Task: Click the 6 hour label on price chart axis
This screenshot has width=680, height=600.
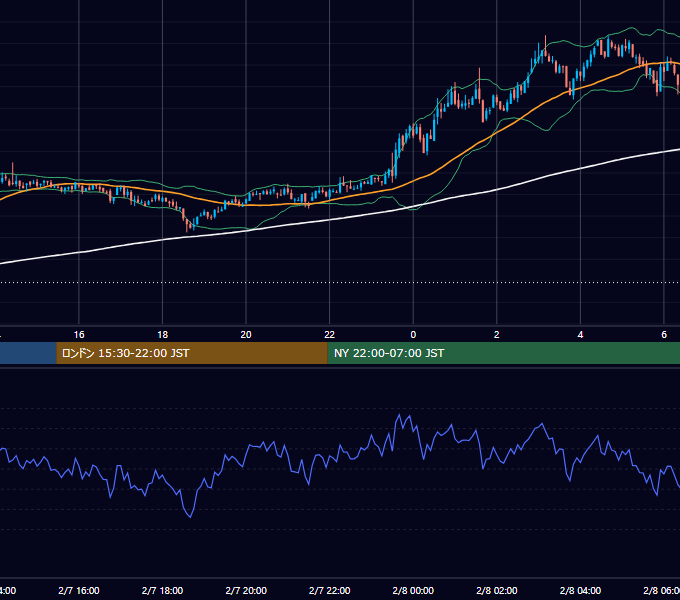Action: click(664, 335)
